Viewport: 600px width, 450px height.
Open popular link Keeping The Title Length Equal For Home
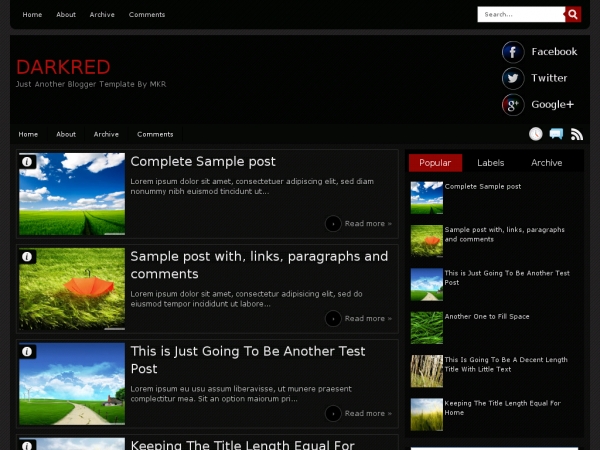pos(502,408)
